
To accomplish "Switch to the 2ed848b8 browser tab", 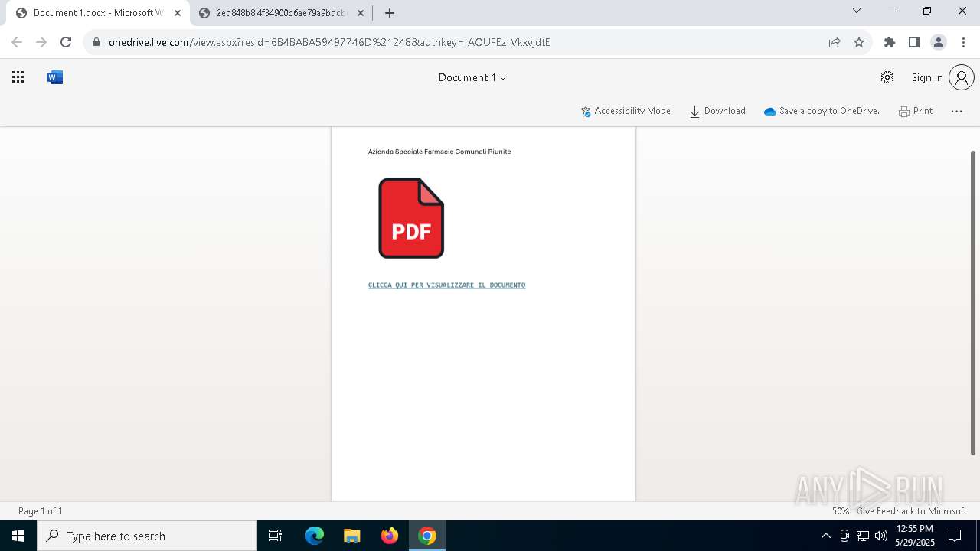I will point(280,13).
